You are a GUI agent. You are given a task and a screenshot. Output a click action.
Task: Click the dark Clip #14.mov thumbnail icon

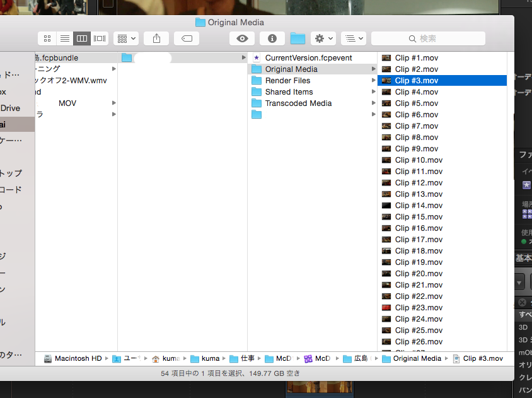tap(386, 206)
